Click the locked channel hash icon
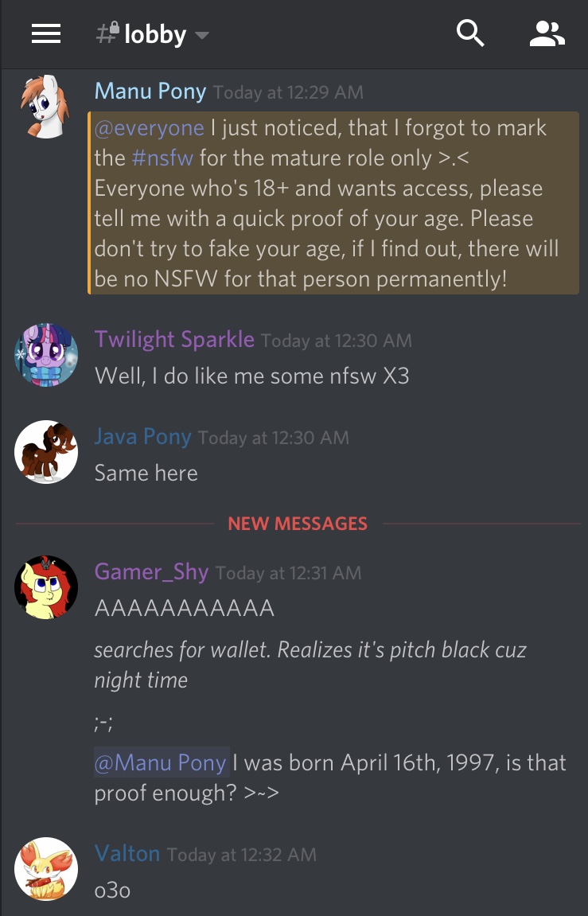The height and width of the screenshot is (916, 588). [x=108, y=33]
